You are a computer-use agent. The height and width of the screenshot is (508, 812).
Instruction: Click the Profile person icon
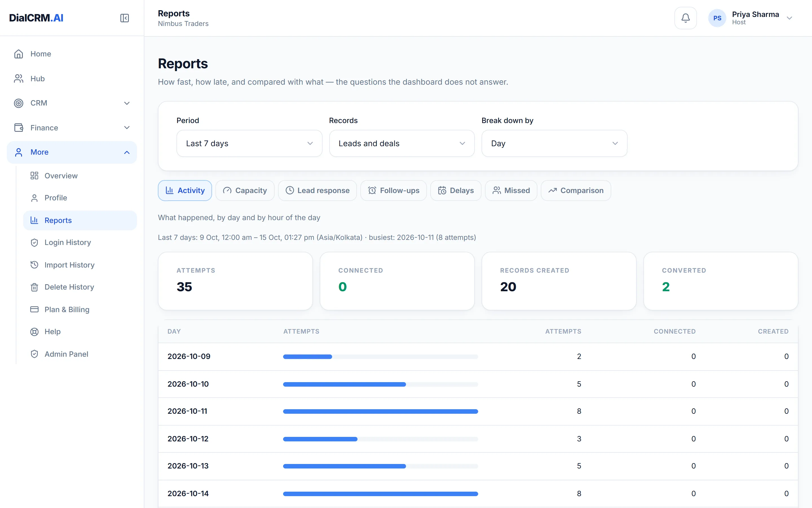click(x=34, y=198)
